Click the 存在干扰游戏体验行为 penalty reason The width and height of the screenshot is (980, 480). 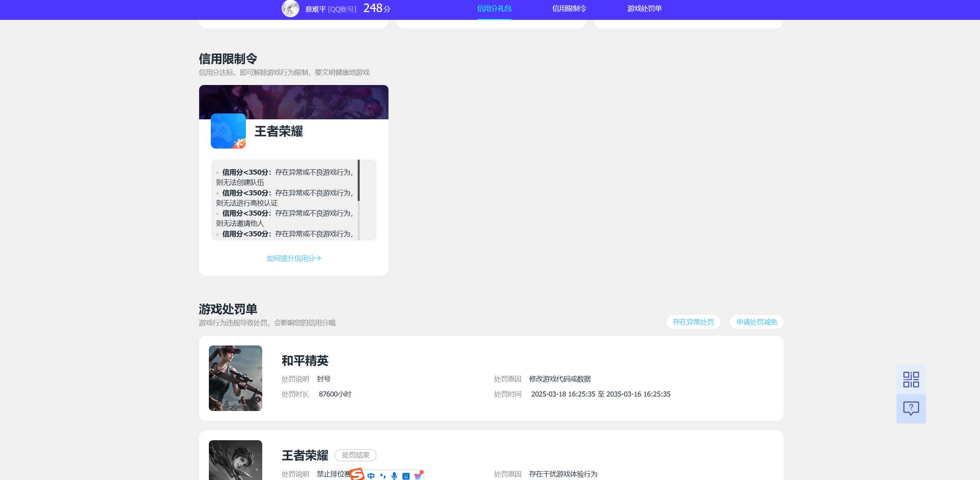point(563,474)
